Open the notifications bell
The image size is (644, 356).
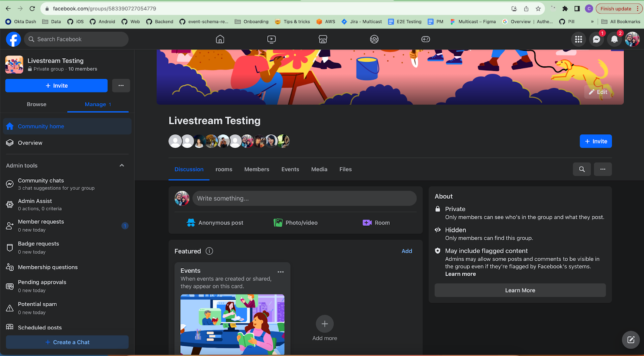[614, 39]
